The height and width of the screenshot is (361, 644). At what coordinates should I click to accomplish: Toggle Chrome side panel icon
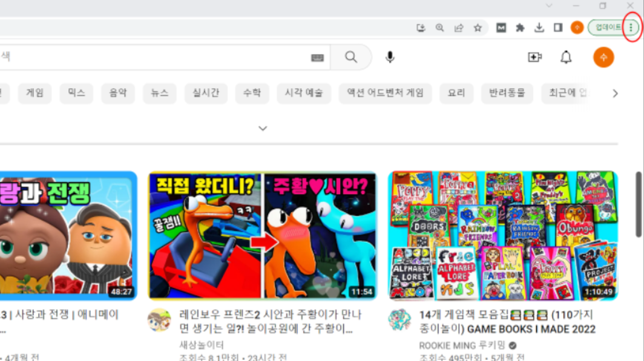coord(558,27)
